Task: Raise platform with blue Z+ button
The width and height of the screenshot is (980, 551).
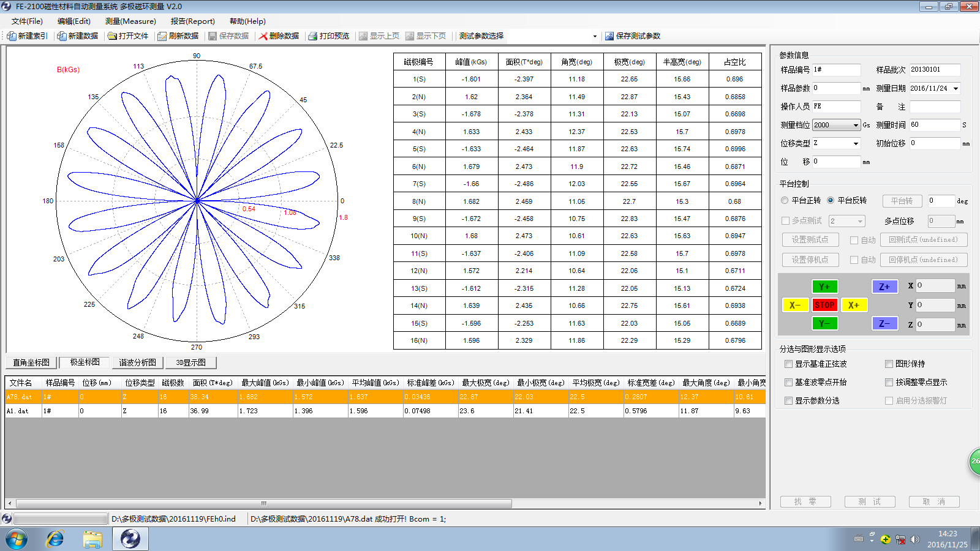Action: coord(884,287)
